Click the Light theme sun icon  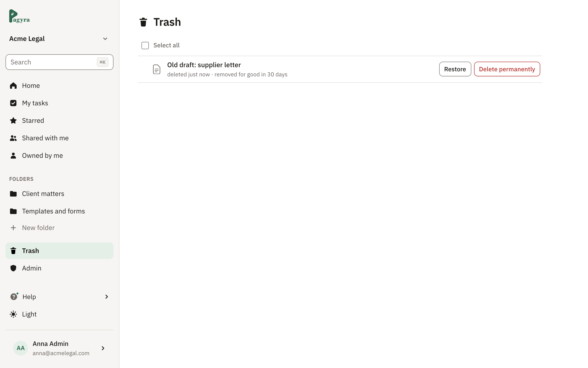pyautogui.click(x=13, y=314)
